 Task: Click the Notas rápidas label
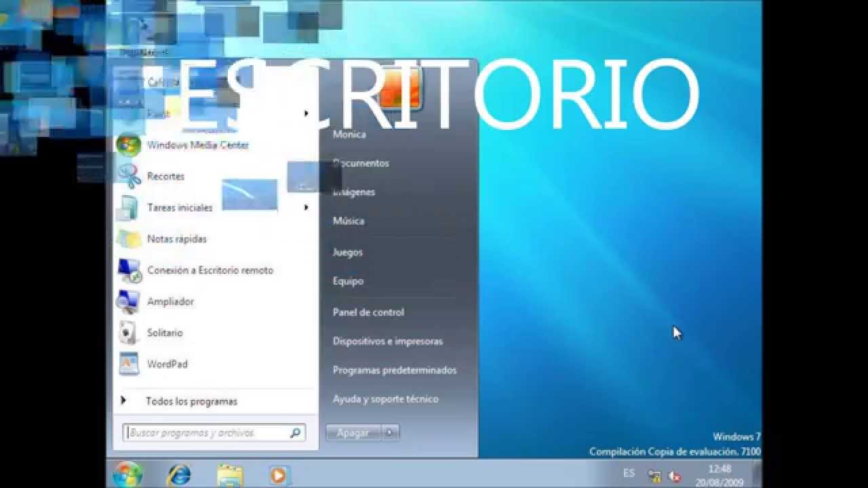pos(177,239)
